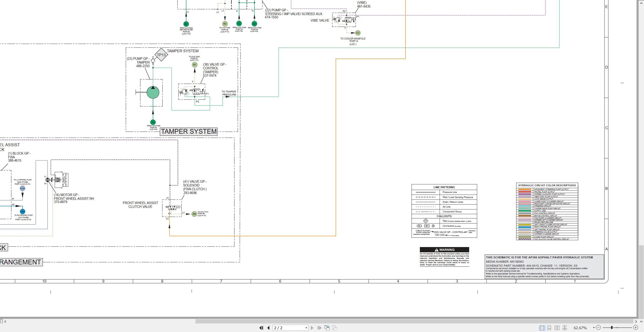Screen dimensions: 644x332
Task: Jump to the last page
Action: tap(319, 328)
